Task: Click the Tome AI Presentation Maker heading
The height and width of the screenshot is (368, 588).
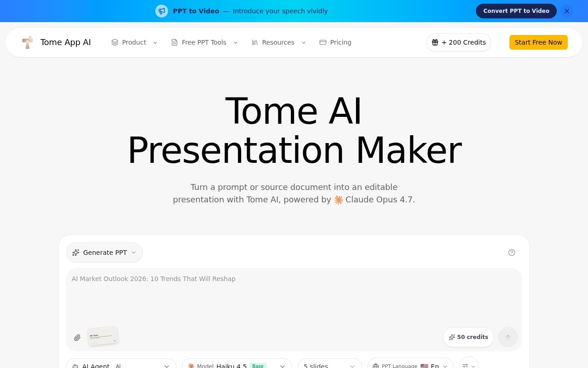Action: pyautogui.click(x=294, y=131)
